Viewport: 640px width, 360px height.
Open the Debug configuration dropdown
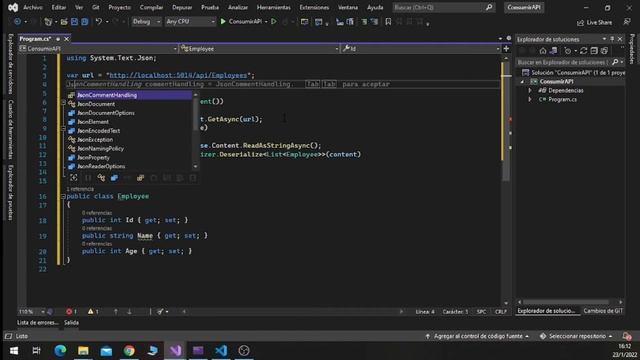coord(147,22)
